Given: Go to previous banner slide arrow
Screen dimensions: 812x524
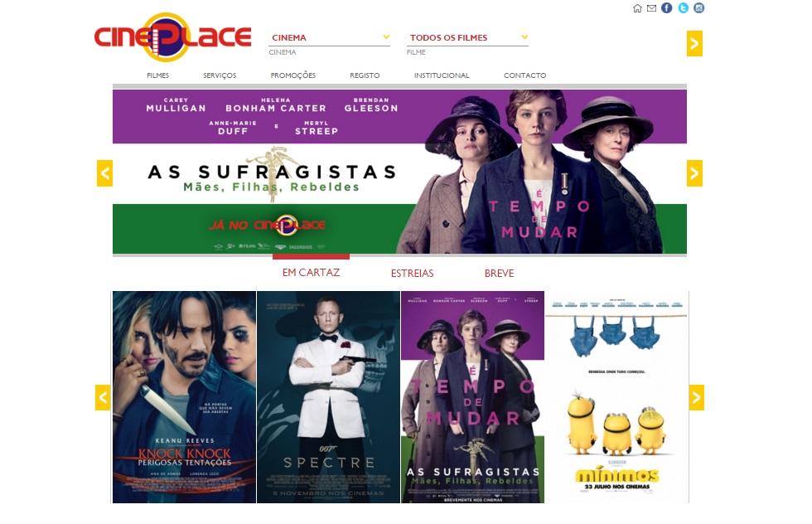Looking at the screenshot, I should coord(104,173).
